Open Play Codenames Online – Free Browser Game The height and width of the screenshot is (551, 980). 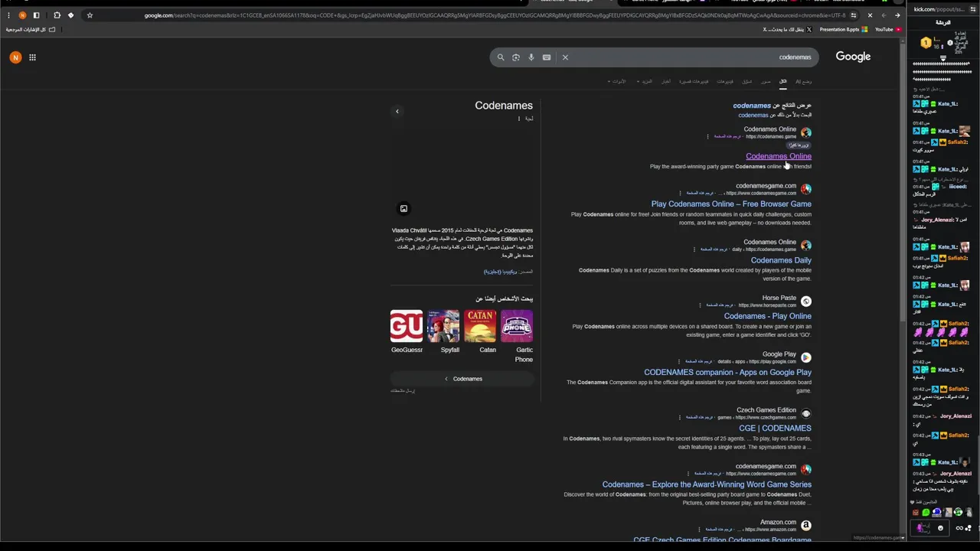(731, 204)
